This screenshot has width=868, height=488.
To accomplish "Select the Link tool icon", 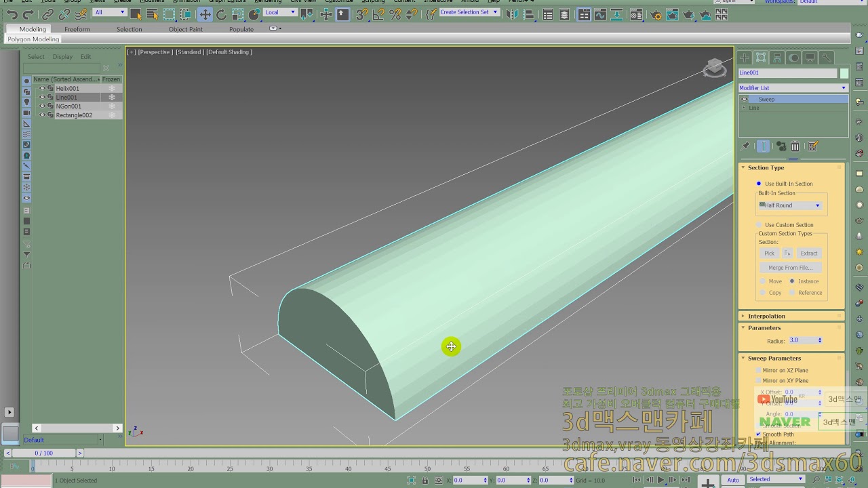I will click(47, 14).
